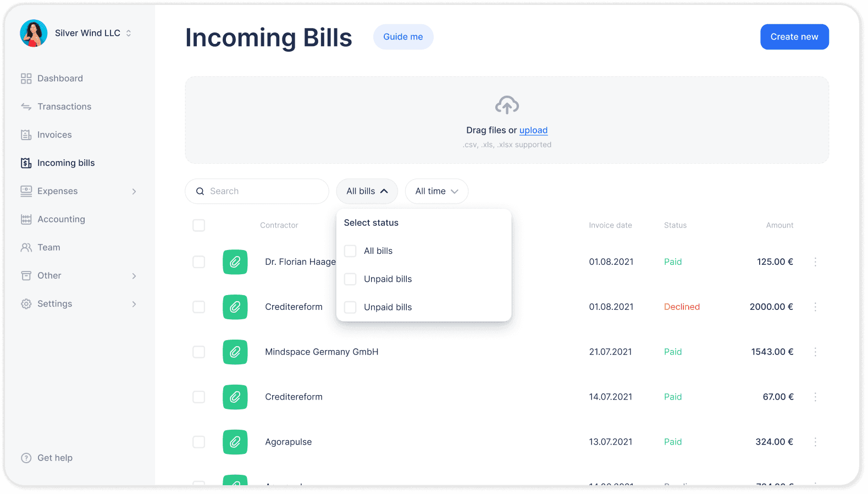The width and height of the screenshot is (868, 494).
Task: Click the 1543.00 € amount
Action: [772, 352]
